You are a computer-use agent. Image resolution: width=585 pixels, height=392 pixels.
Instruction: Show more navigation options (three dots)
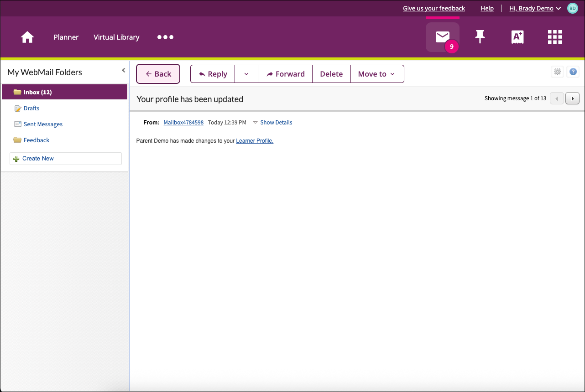pyautogui.click(x=165, y=37)
